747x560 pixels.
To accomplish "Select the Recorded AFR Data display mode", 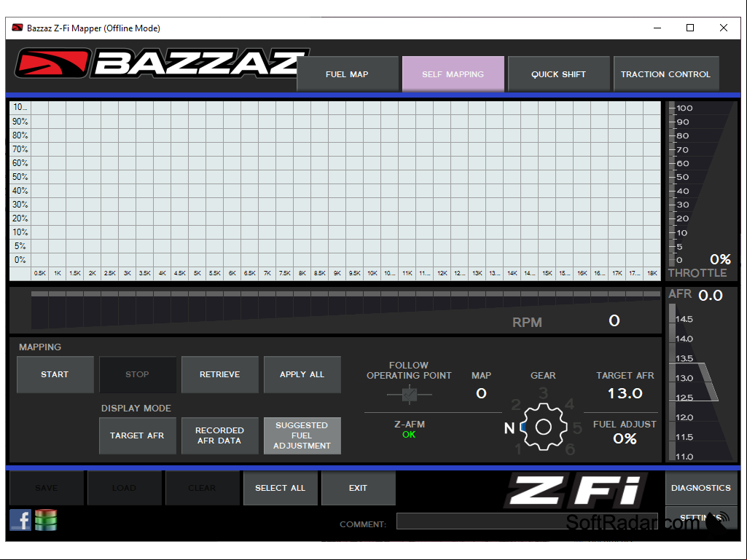I will click(219, 435).
